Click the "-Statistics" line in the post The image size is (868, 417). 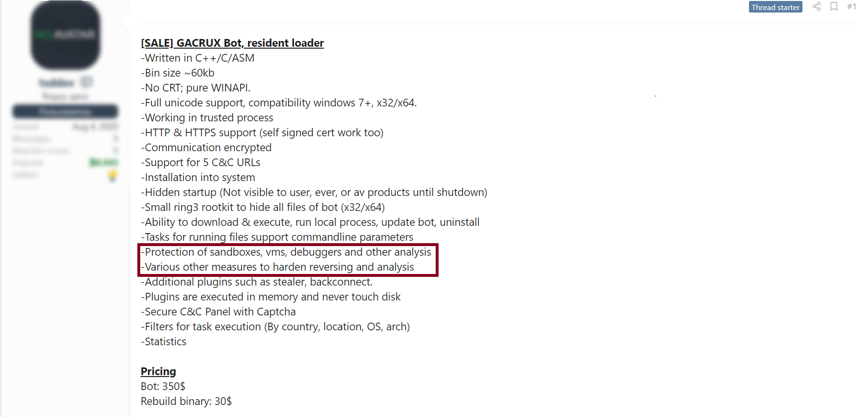[x=163, y=341]
